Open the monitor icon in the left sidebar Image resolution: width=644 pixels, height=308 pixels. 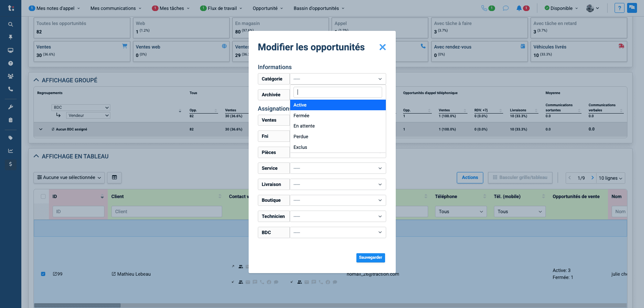11,50
